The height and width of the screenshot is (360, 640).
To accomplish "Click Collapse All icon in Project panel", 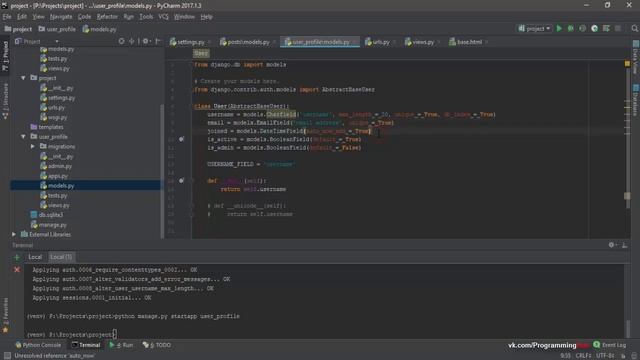I will click(x=131, y=41).
